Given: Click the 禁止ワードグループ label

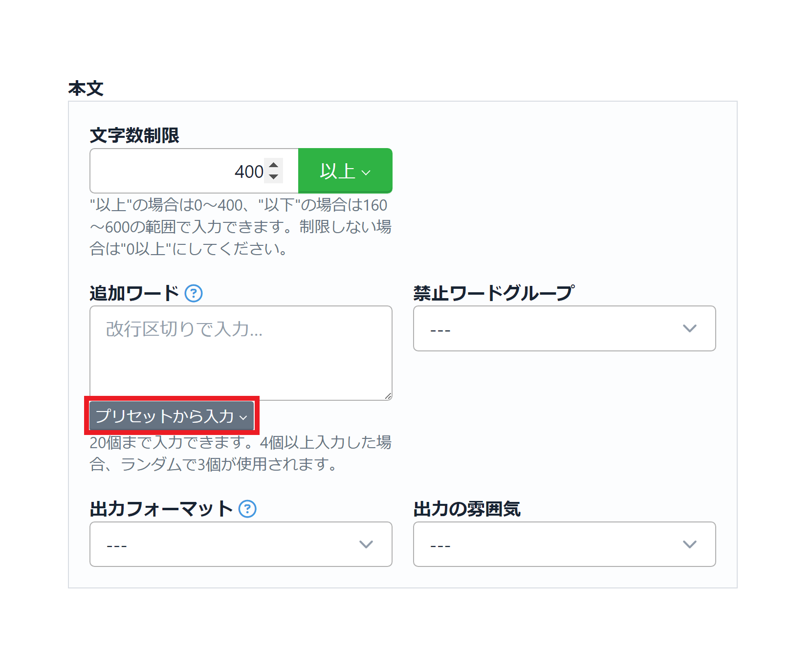Looking at the screenshot, I should (x=494, y=293).
